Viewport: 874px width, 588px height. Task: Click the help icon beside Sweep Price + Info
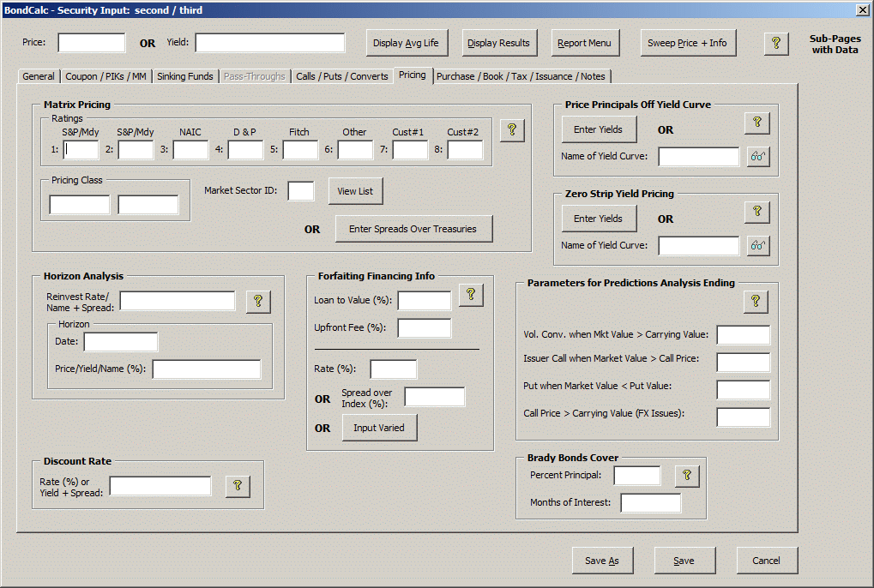click(775, 43)
